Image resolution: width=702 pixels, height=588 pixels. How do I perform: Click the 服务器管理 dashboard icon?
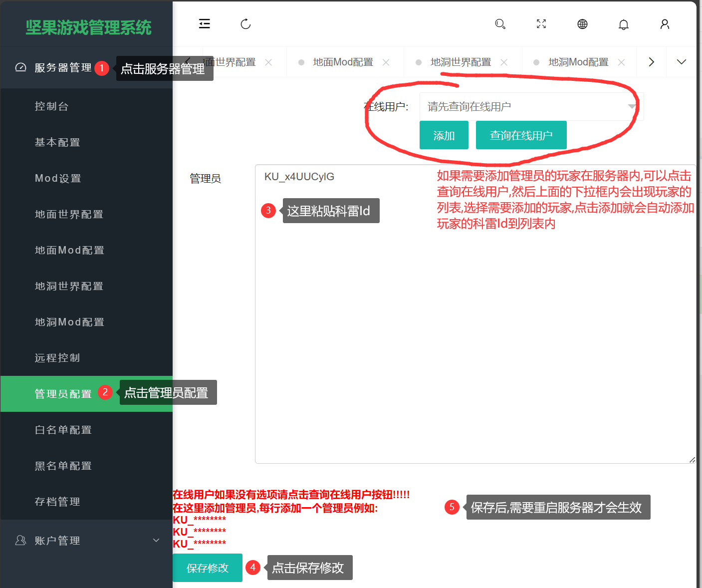20,67
